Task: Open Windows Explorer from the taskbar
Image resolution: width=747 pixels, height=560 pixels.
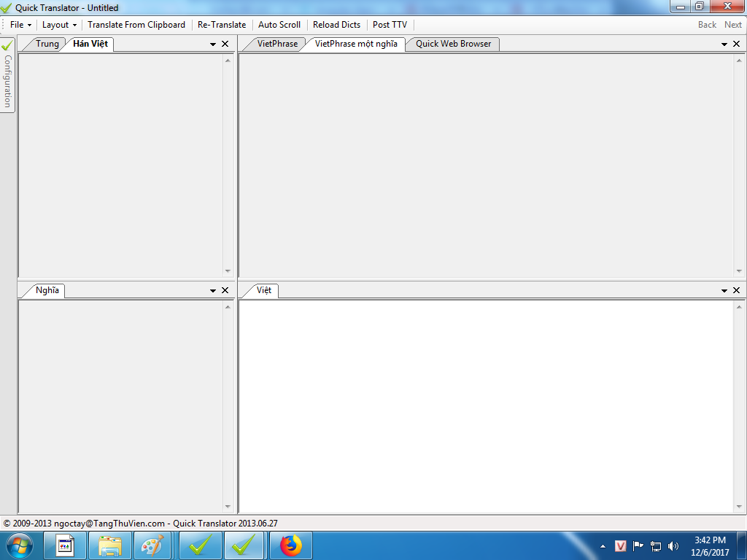Action: click(x=110, y=545)
